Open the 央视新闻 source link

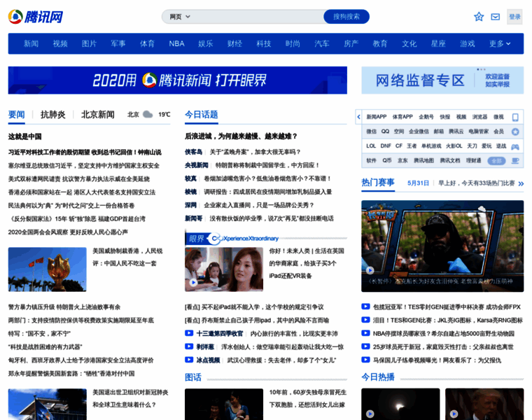pyautogui.click(x=196, y=165)
